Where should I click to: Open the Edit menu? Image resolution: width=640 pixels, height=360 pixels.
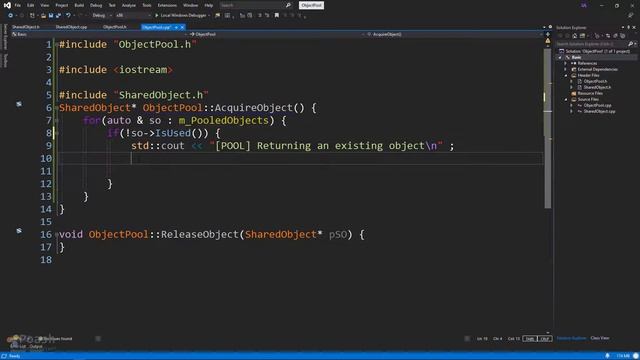pyautogui.click(x=31, y=5)
